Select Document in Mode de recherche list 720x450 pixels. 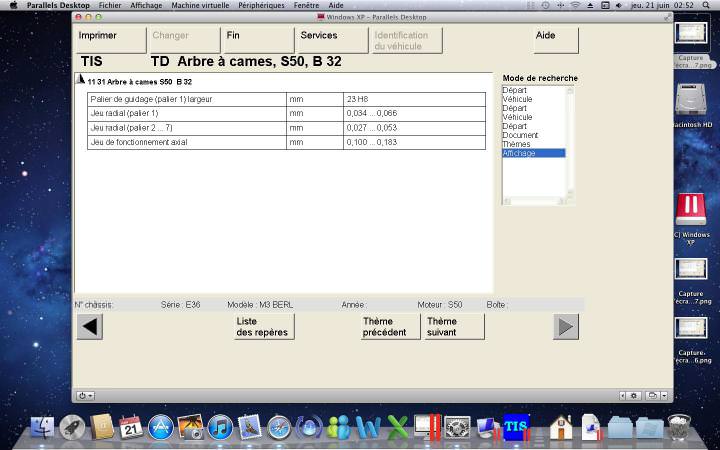tap(520, 135)
